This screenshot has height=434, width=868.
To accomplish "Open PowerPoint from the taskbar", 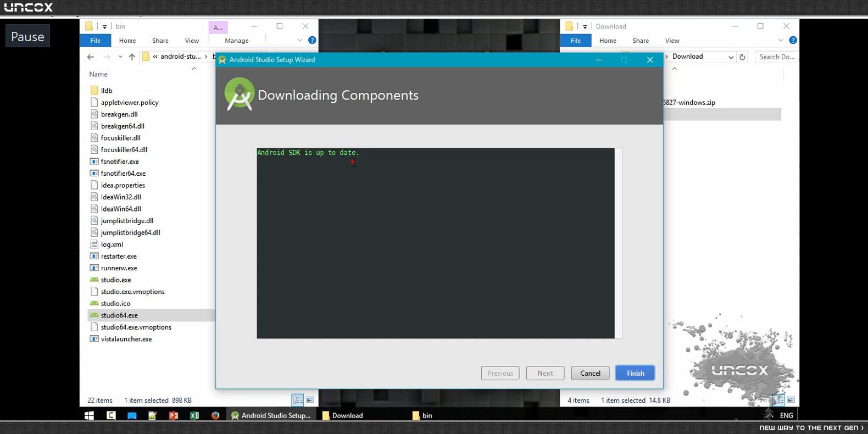I will coord(174,415).
